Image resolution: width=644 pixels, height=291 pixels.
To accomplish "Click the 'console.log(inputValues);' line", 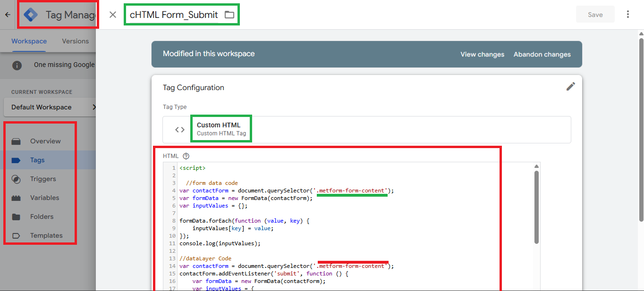I will point(220,243).
